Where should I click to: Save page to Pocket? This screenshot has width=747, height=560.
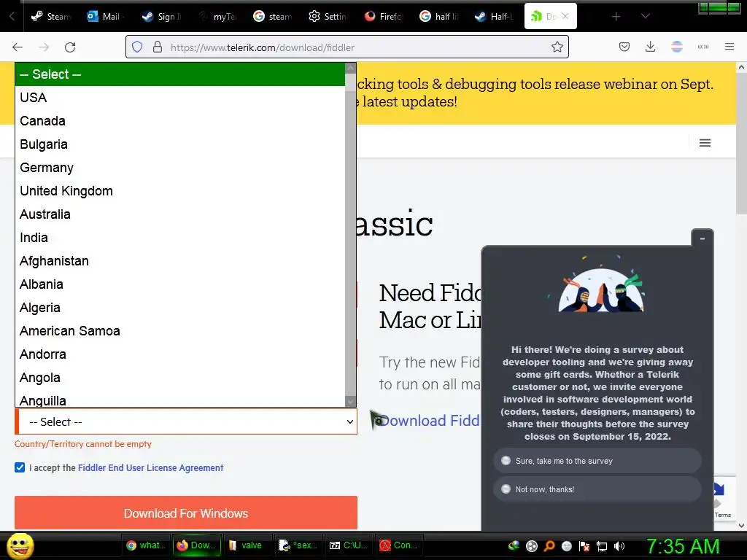point(624,47)
